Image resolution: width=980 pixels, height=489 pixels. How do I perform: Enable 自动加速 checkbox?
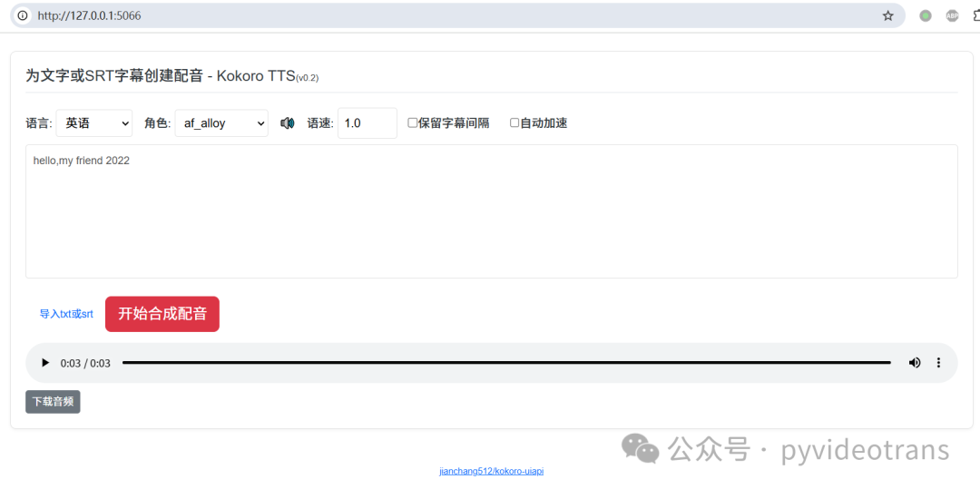[514, 123]
